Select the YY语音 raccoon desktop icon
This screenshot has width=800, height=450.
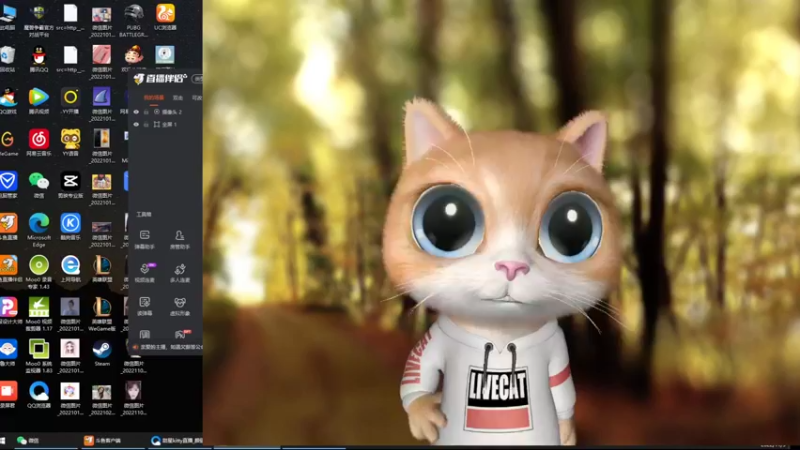coord(70,143)
